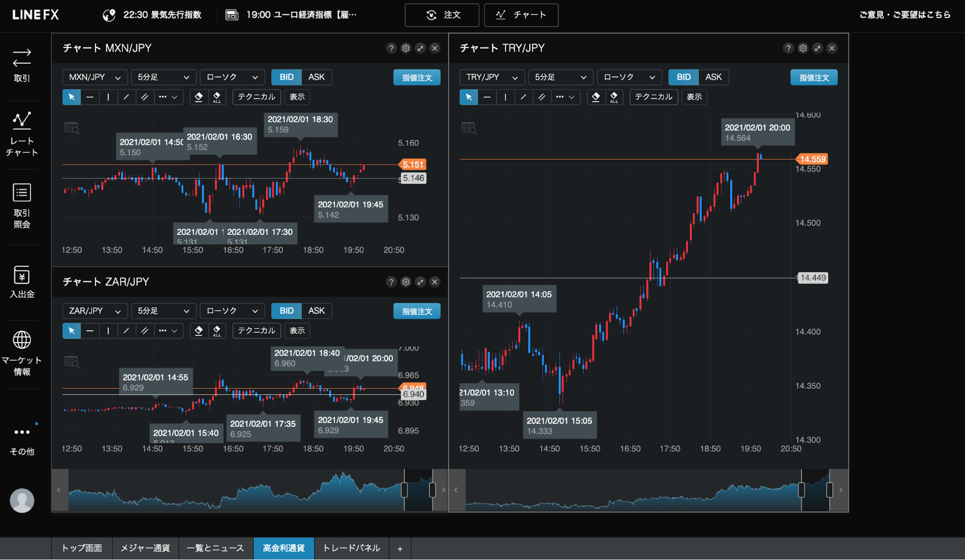This screenshot has width=965, height=560.
Task: Click the 注文 button in the header
Action: point(442,15)
